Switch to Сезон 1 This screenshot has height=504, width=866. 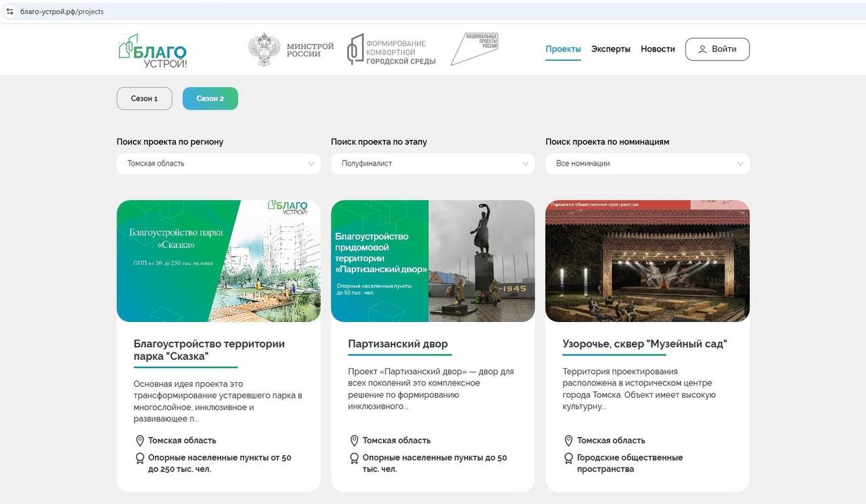point(144,98)
